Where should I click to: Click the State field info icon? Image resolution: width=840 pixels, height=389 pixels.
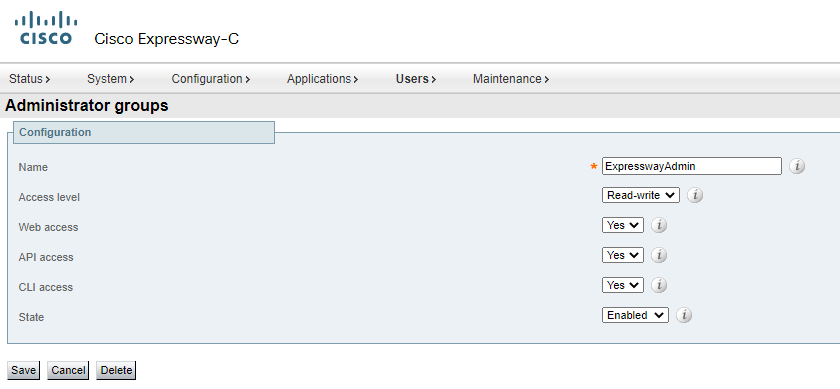[684, 316]
